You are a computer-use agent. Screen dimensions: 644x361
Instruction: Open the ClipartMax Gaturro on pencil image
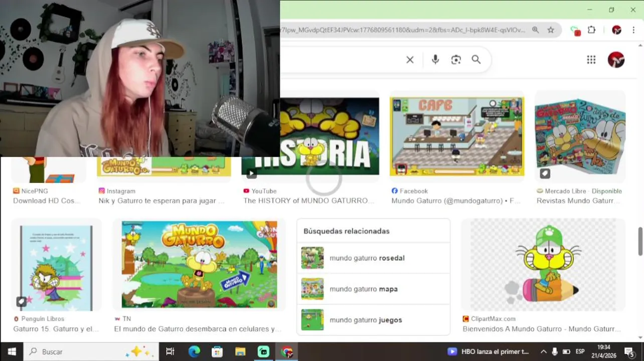click(543, 264)
